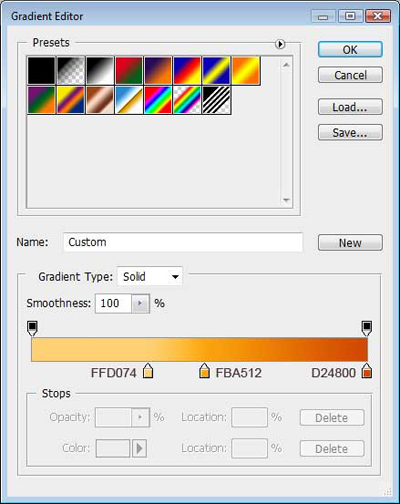The image size is (400, 504).
Task: Open the Gradient Type dropdown
Action: tap(150, 276)
